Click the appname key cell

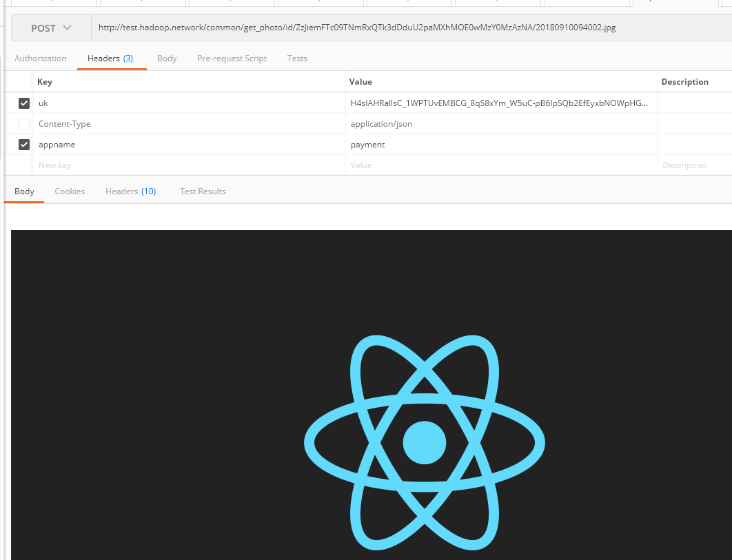coord(189,145)
